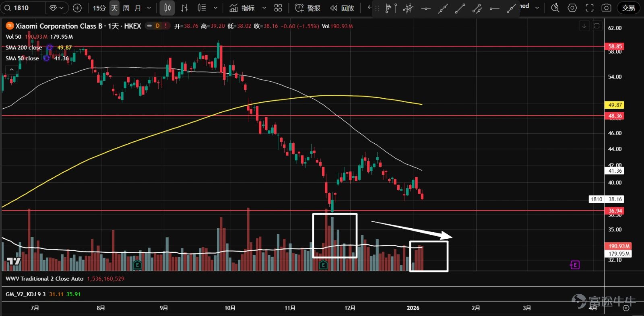Open the diamond membership dropdown
Screen dimensions: 644x316
57,8
